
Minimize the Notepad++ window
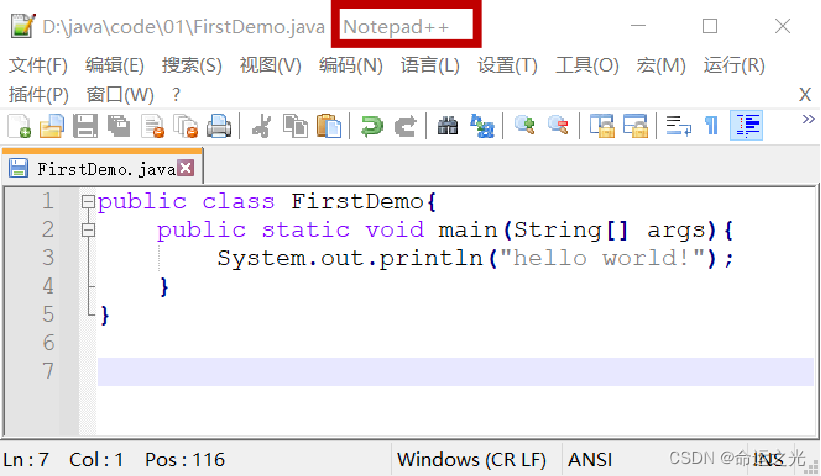(638, 26)
